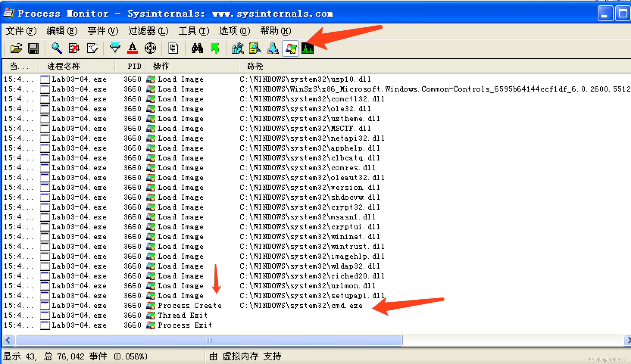Maximize the Process Monitor window

pos(623,13)
